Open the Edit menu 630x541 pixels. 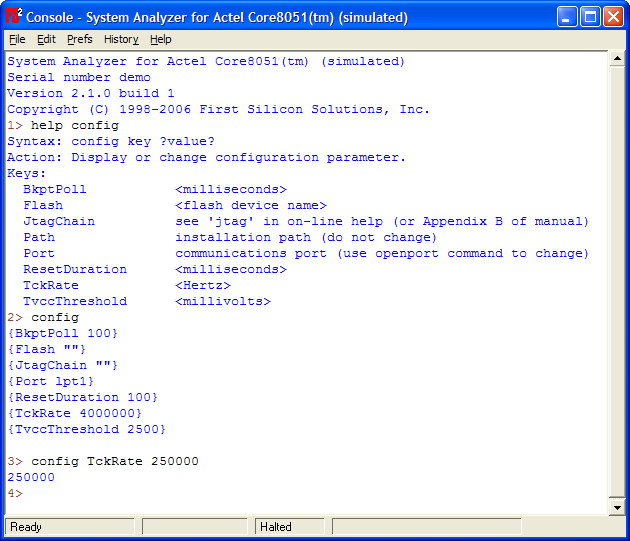pos(46,39)
